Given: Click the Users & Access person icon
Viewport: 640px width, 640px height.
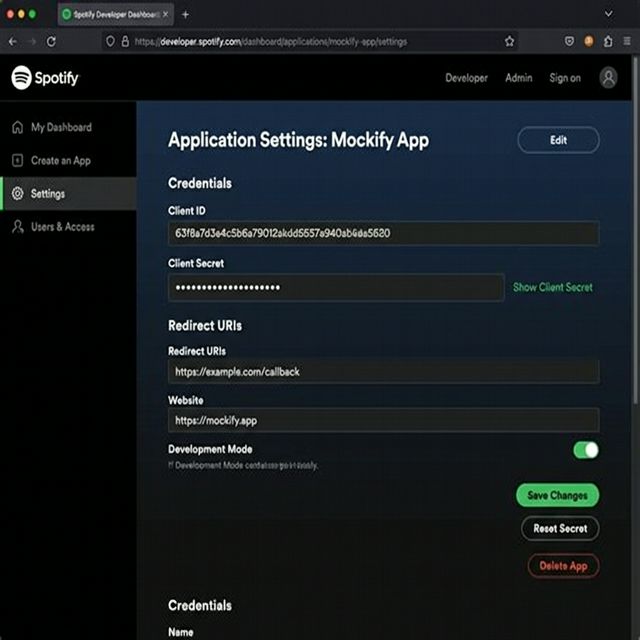Looking at the screenshot, I should click(17, 227).
